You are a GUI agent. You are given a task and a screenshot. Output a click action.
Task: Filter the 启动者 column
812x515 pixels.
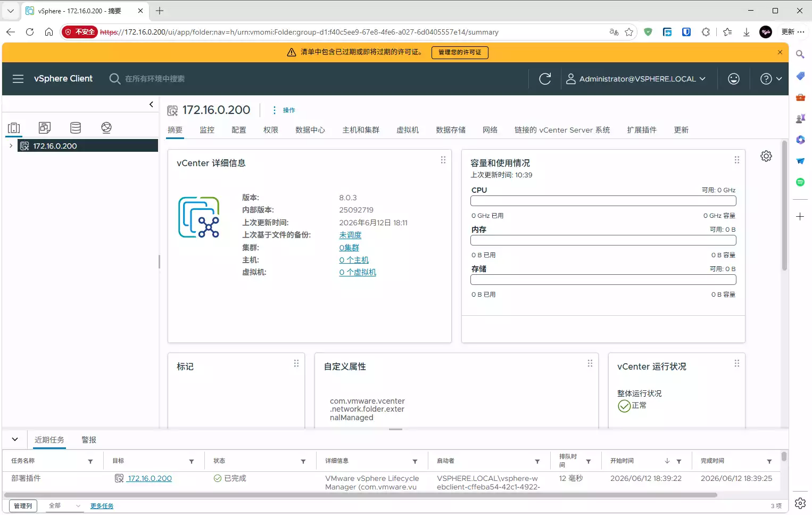coord(537,461)
